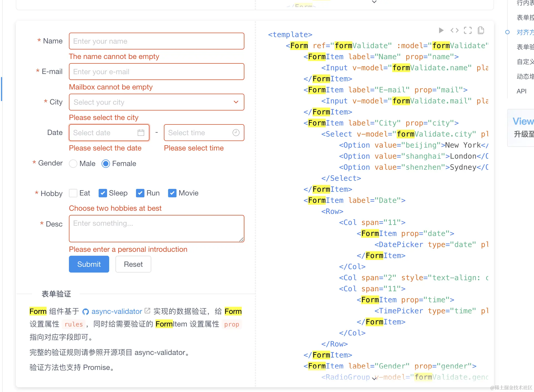Expand code with bottom chevron arrow

pyautogui.click(x=374, y=379)
